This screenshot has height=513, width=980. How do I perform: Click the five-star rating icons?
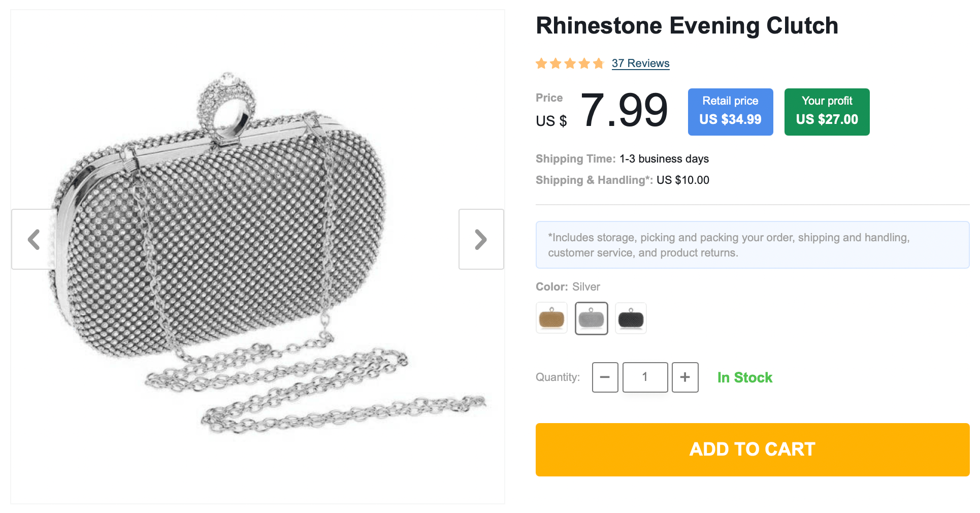coord(569,63)
